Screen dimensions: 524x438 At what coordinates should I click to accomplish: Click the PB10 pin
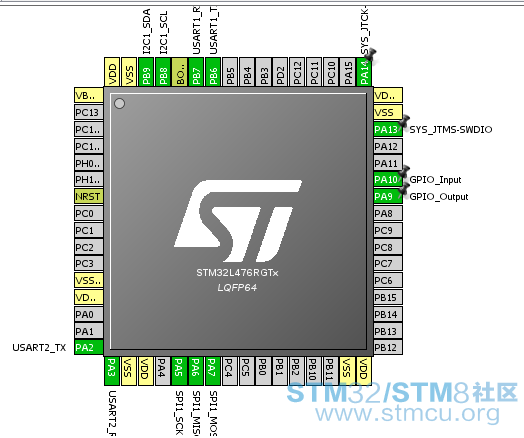click(314, 371)
